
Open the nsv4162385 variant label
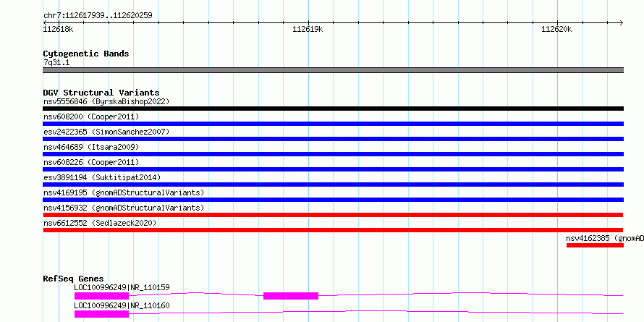605,238
